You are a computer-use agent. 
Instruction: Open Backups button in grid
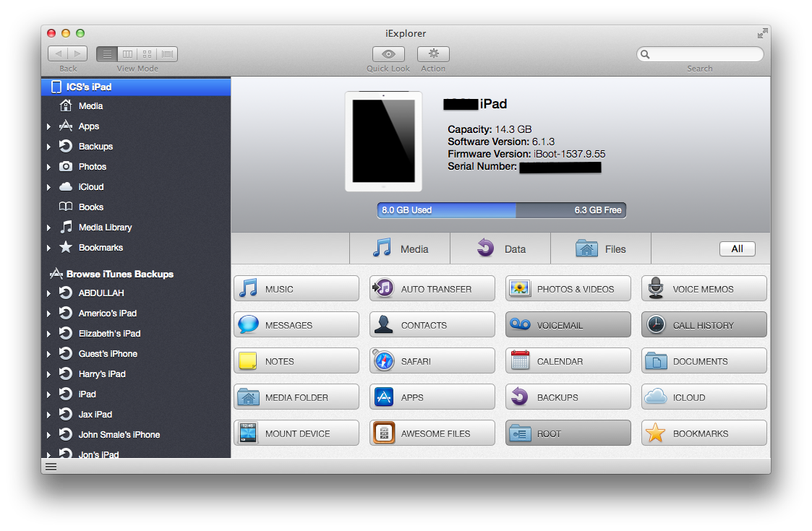pos(568,397)
